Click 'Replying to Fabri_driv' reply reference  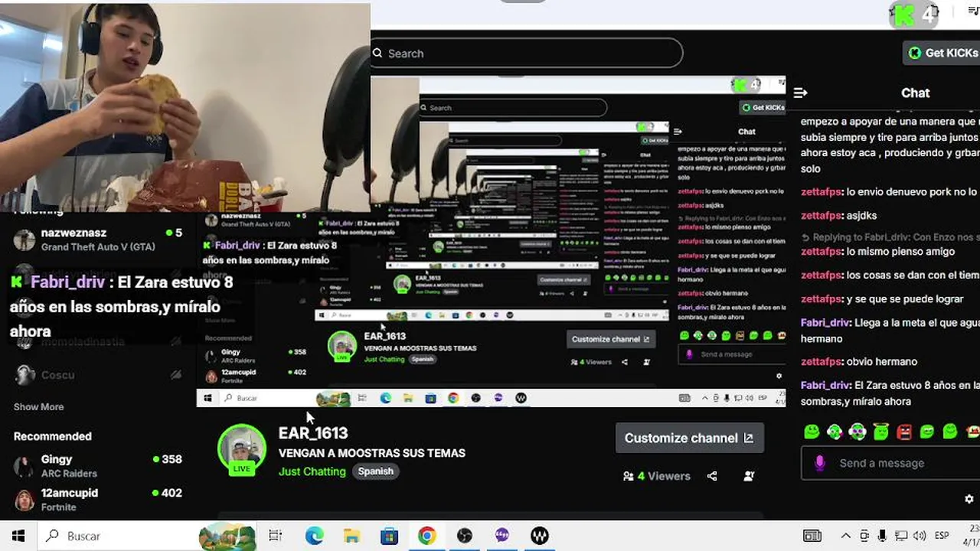[x=890, y=237]
